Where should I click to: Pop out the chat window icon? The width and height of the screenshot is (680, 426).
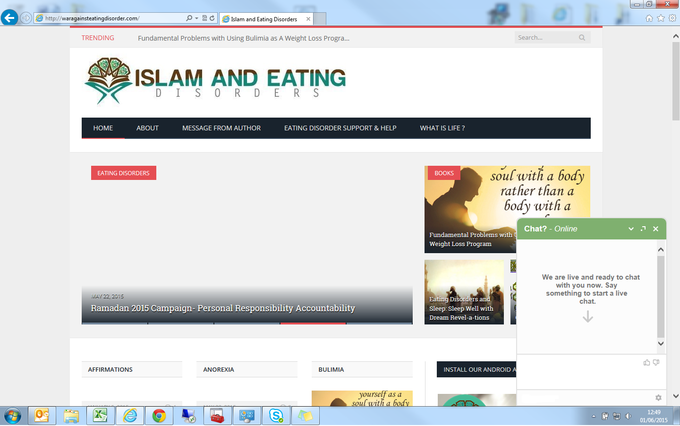tap(643, 229)
